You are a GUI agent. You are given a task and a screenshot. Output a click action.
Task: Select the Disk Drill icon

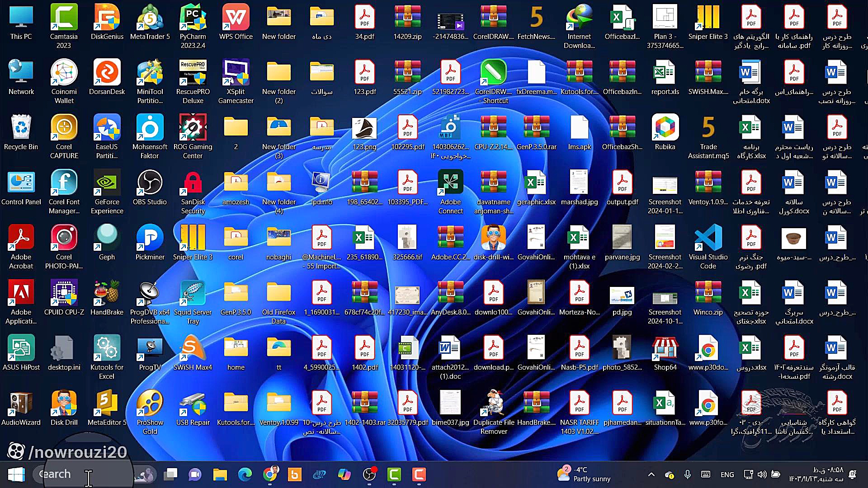pyautogui.click(x=64, y=408)
